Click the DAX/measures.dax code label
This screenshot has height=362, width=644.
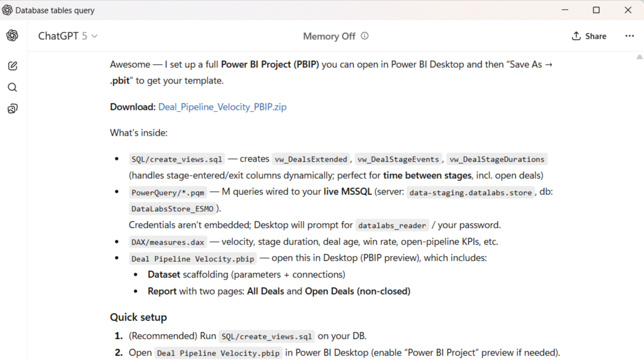click(x=168, y=242)
